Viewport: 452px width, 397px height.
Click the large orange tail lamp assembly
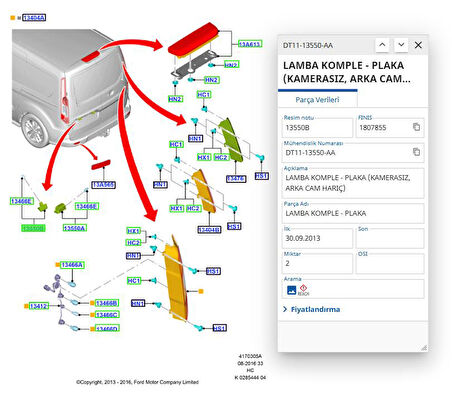pyautogui.click(x=177, y=278)
